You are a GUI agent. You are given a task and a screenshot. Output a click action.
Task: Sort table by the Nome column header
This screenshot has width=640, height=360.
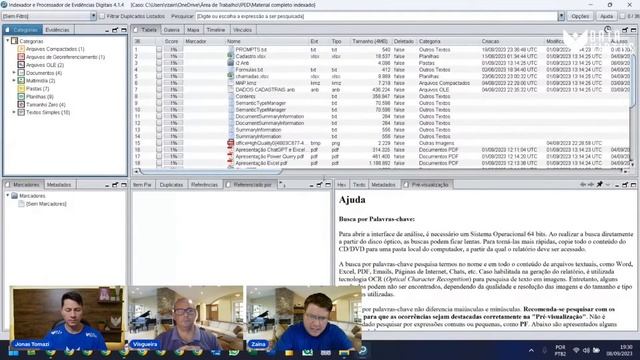tap(267, 41)
